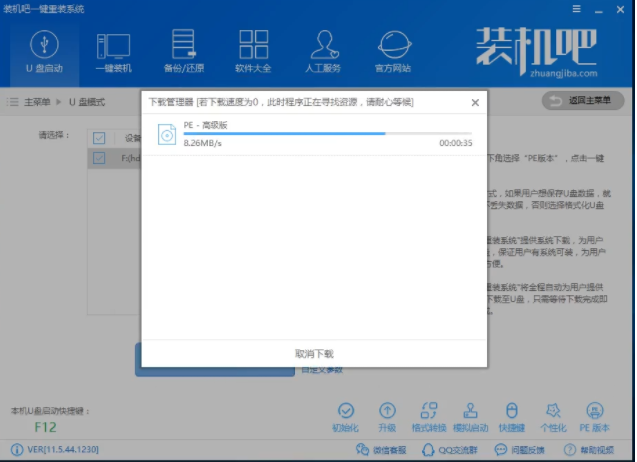Open the 快捷键 shortcut tool

pos(512,416)
